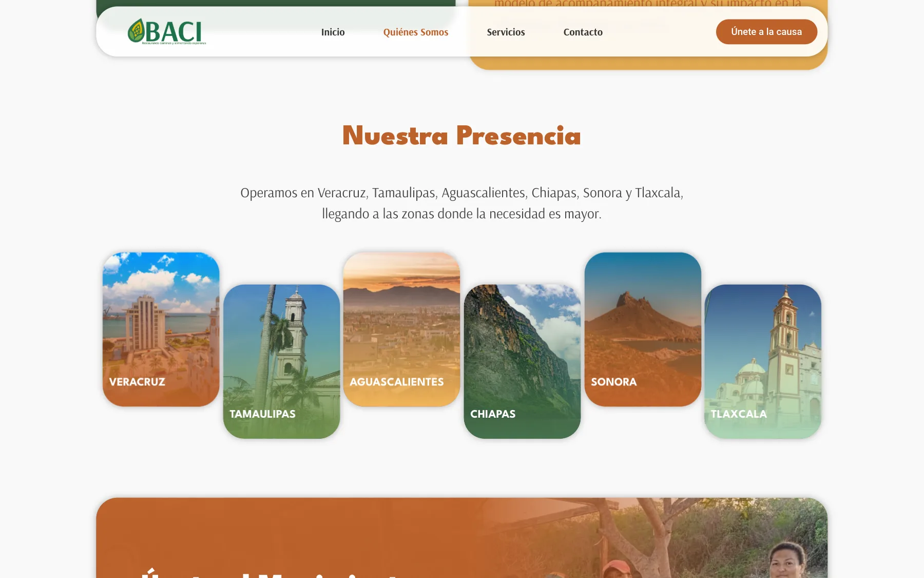Click the BACI logo in the navbar
Screen dimensions: 924x578
click(167, 32)
